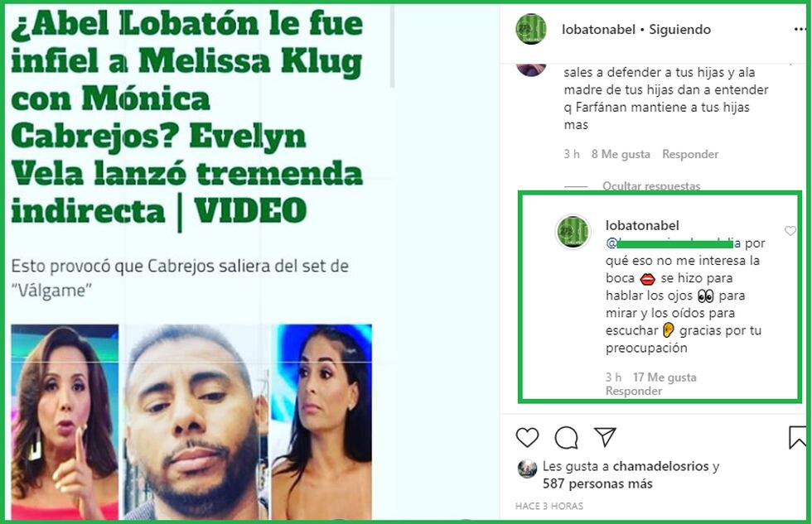Open the news collage post image

click(x=191, y=422)
